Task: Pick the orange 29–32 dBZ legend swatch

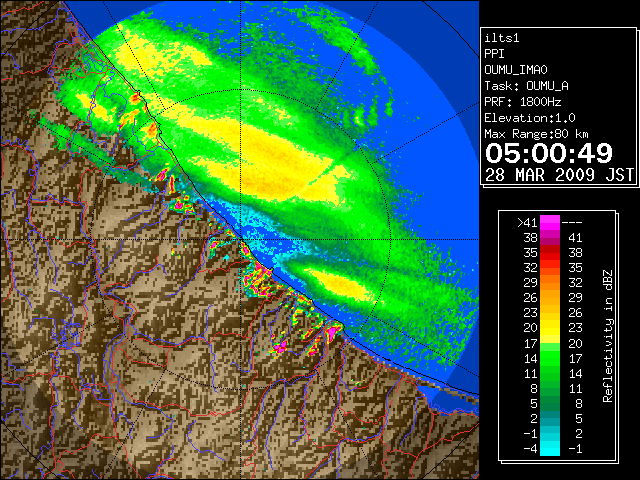Action: [x=550, y=283]
